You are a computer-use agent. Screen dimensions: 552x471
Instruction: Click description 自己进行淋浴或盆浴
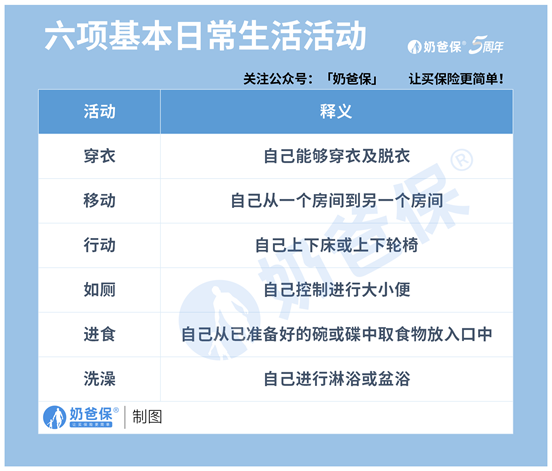point(337,379)
